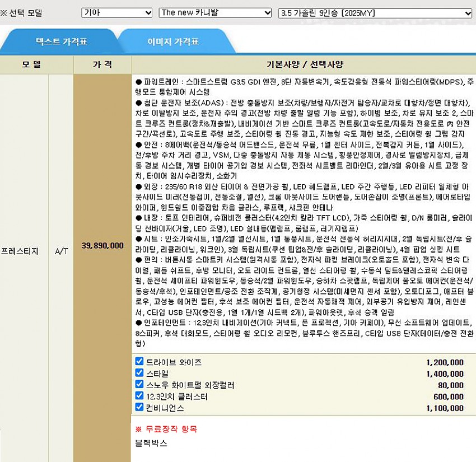Viewport: 476px width, 462px height.
Task: Uncheck the 드라이브 와이즈 option checkbox
Action: [139, 362]
